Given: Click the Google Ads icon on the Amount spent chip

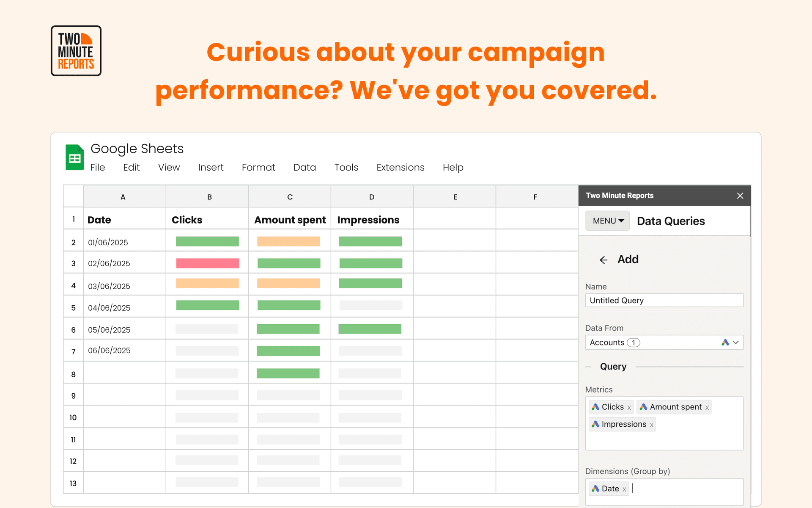Looking at the screenshot, I should [644, 407].
